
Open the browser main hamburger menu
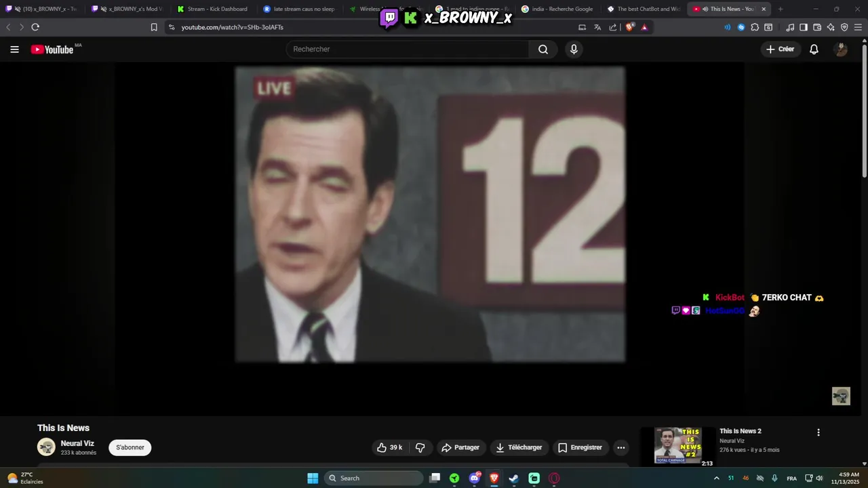tap(858, 27)
